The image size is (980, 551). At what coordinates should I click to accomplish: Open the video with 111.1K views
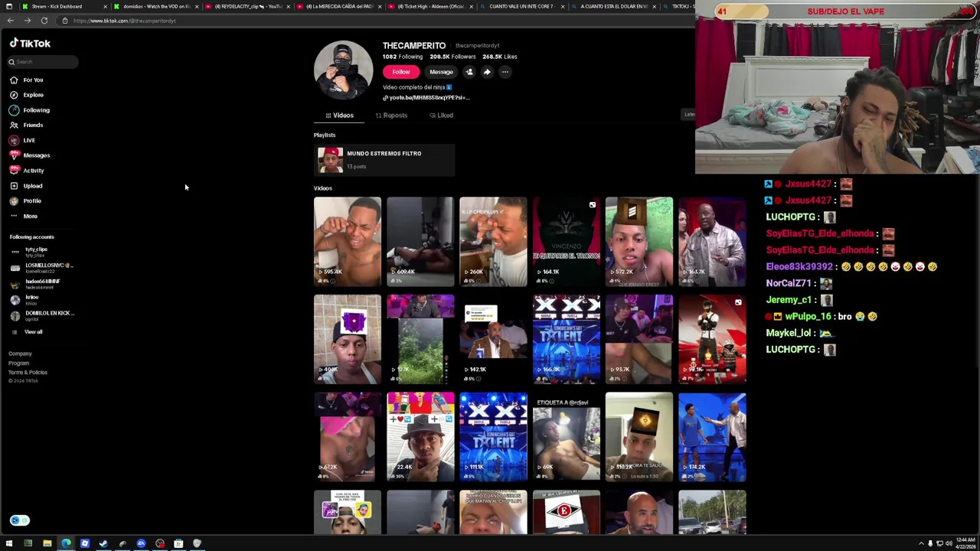[x=493, y=437]
